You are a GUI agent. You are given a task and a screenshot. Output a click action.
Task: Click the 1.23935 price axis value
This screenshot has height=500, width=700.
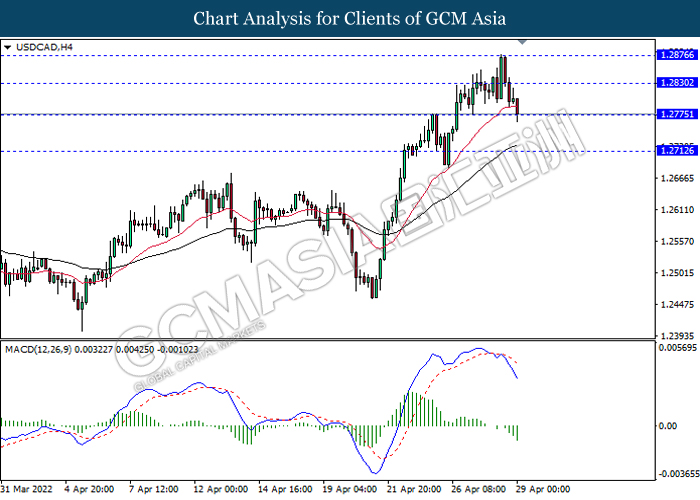point(677,336)
